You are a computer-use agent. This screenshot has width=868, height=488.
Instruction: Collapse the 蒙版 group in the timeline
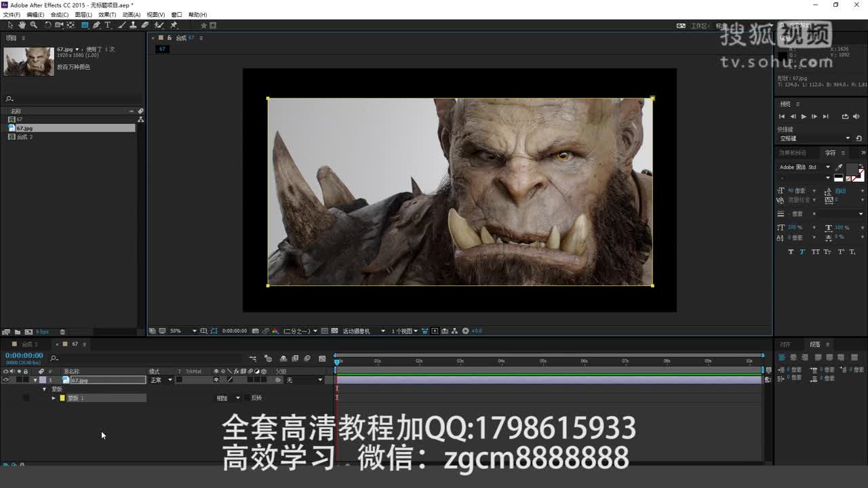click(44, 389)
